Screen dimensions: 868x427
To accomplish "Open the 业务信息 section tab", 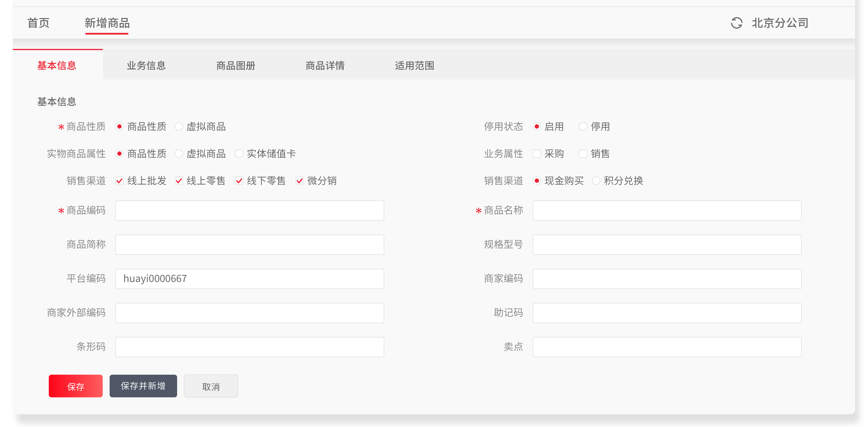I will [x=146, y=65].
